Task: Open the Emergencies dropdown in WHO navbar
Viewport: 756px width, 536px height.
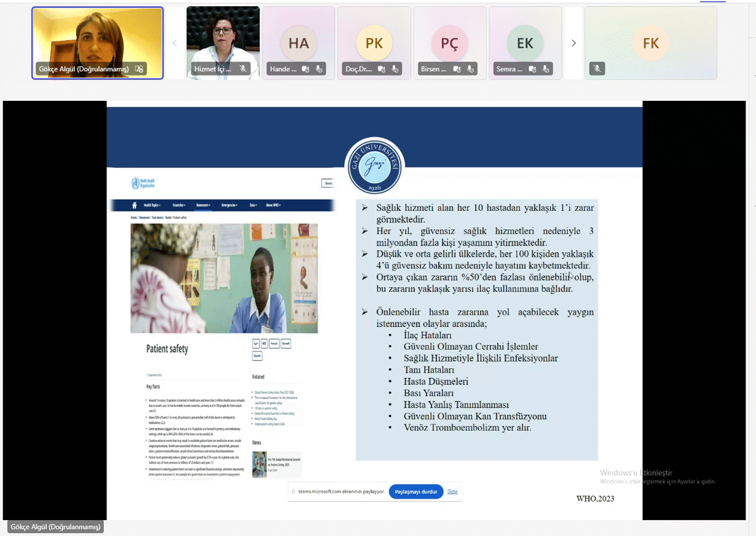Action: pyautogui.click(x=230, y=205)
